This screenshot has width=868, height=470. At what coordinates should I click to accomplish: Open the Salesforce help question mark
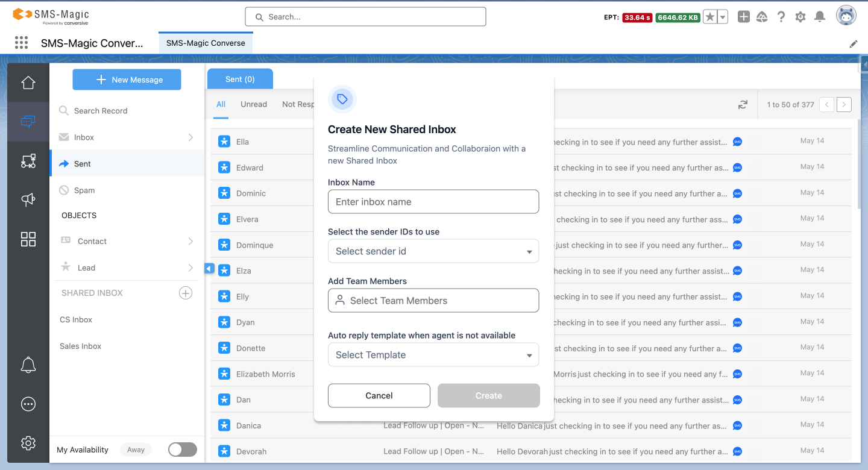coord(781,17)
